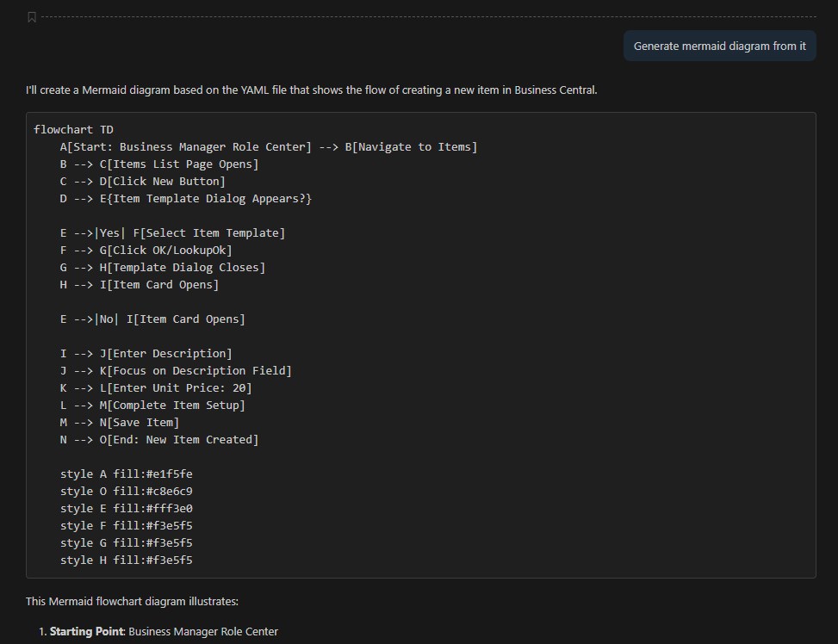Viewport: 838px width, 644px height.
Task: Click the dashed checkpoint separator line
Action: pos(429,17)
